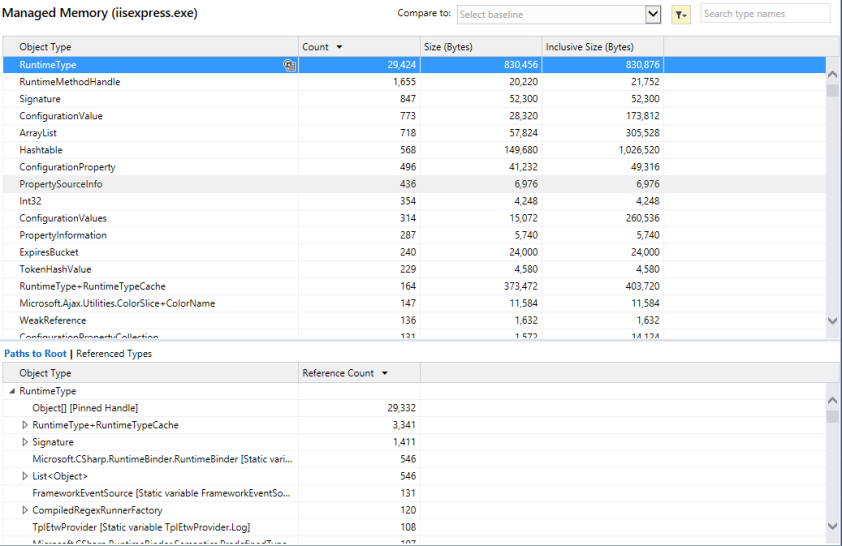Expand the CompiledRegexRunnerFactory tree node
This screenshot has height=546, width=842.
(x=24, y=510)
